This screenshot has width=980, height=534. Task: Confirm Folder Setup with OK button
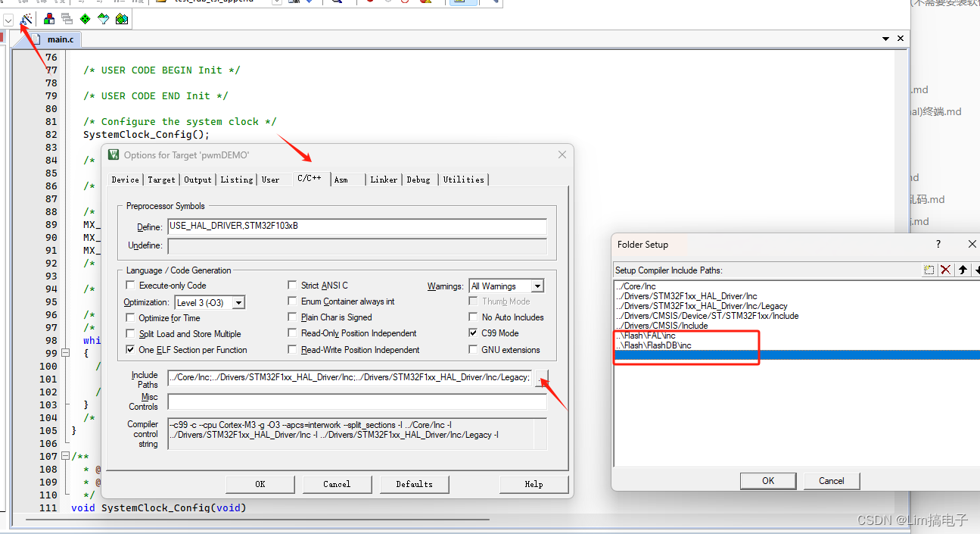pyautogui.click(x=767, y=480)
